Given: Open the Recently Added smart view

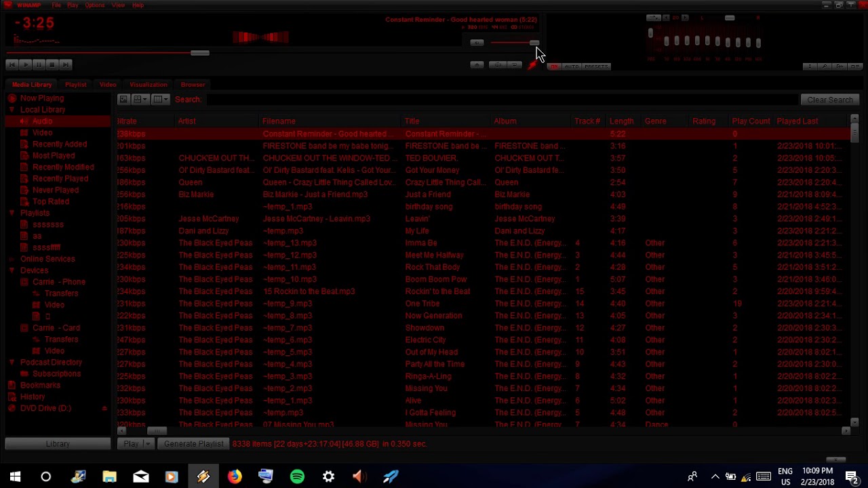Looking at the screenshot, I should (60, 144).
